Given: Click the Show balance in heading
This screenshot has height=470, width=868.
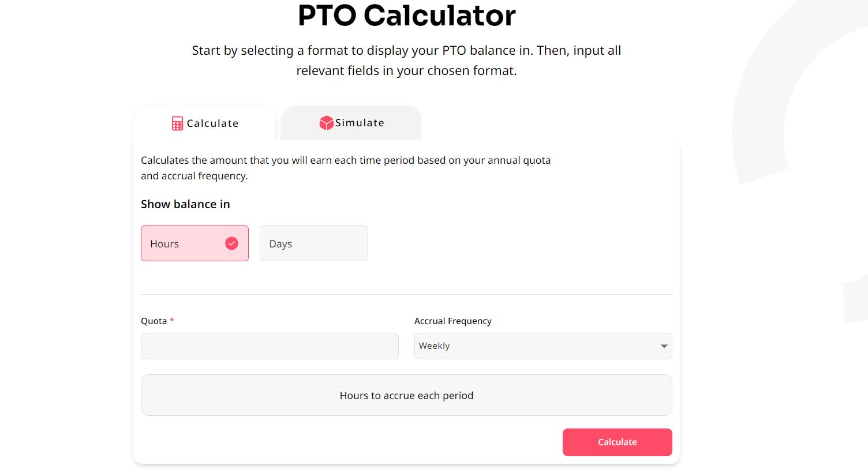Looking at the screenshot, I should 185,204.
